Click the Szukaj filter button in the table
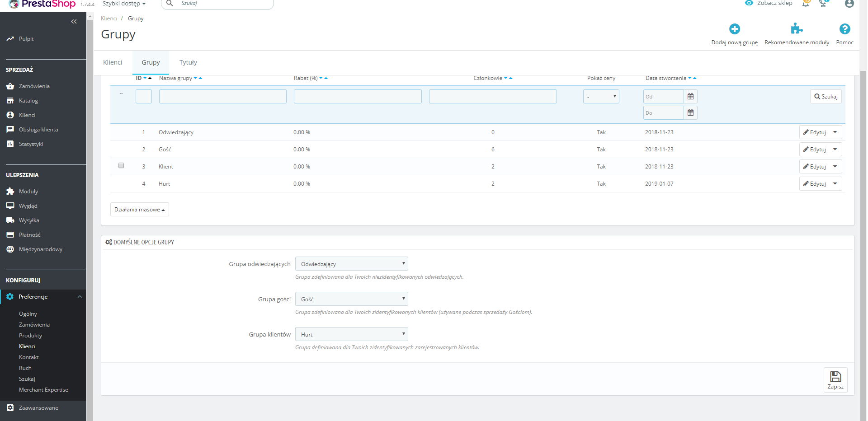The image size is (868, 421). pos(826,97)
